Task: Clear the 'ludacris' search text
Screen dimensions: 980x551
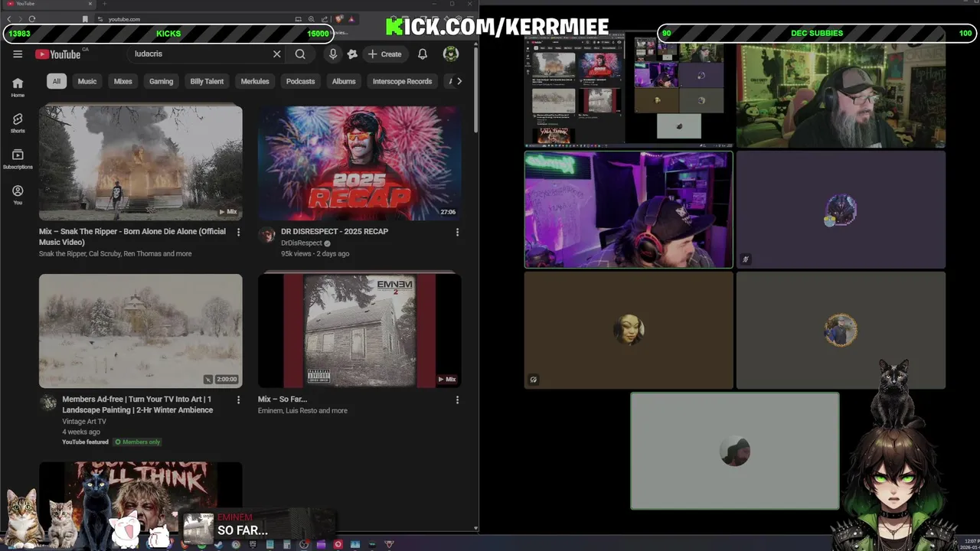Action: coord(276,54)
